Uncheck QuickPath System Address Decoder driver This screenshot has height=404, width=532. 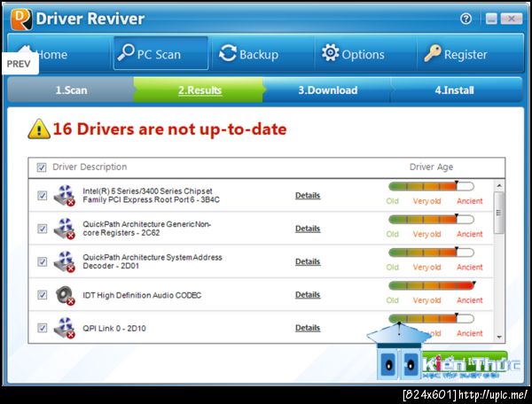point(42,261)
